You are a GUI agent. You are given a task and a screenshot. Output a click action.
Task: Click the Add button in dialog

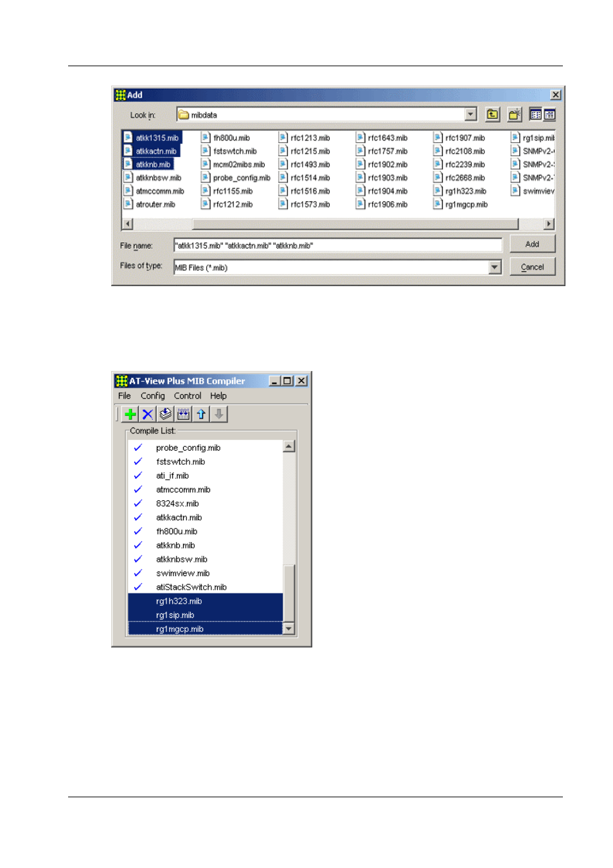pos(532,244)
